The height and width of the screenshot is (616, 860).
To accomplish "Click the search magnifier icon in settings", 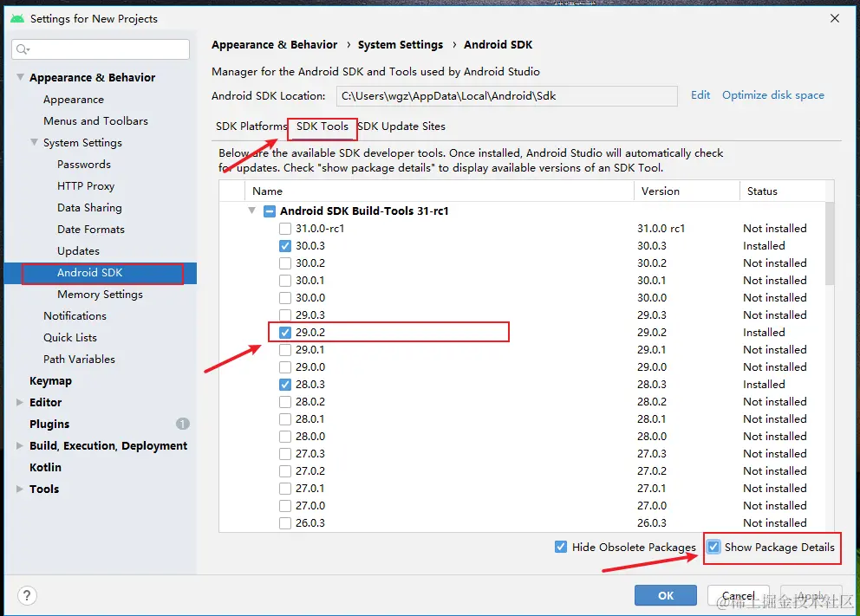I will 22,49.
